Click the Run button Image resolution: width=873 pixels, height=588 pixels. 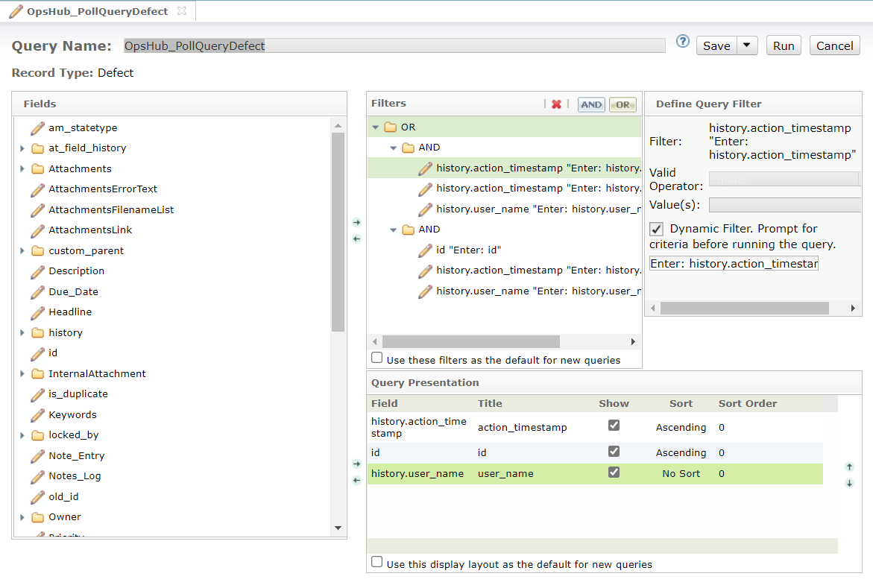click(783, 45)
